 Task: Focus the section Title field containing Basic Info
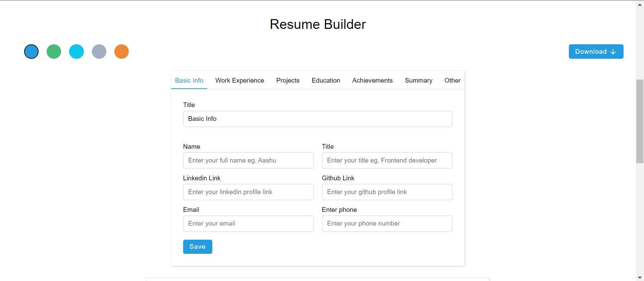[x=317, y=119]
